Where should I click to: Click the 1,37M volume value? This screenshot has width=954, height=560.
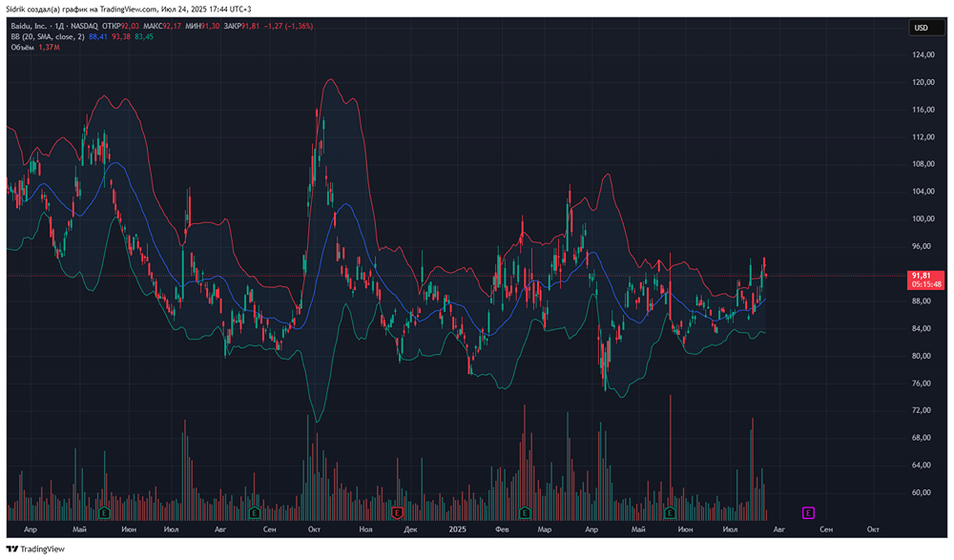coord(50,48)
